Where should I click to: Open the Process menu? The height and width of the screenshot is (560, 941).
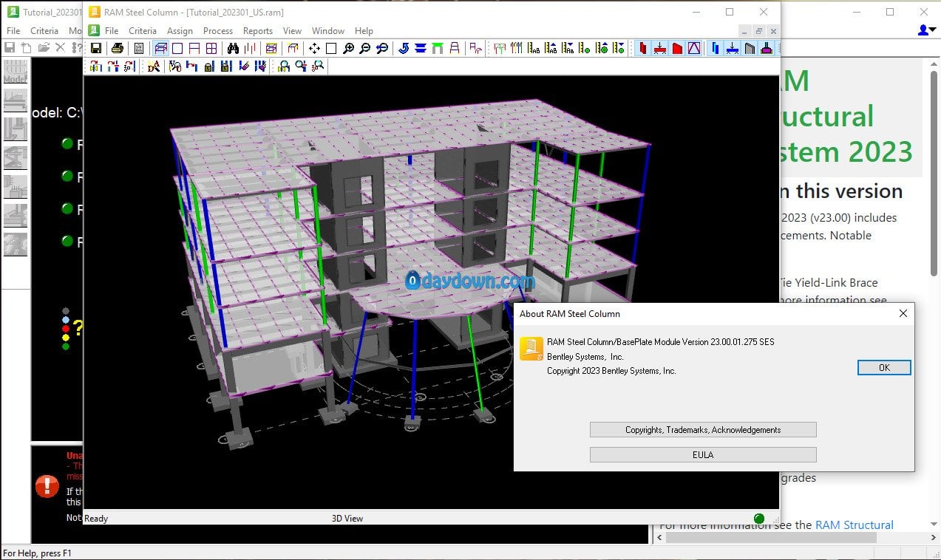pos(218,31)
